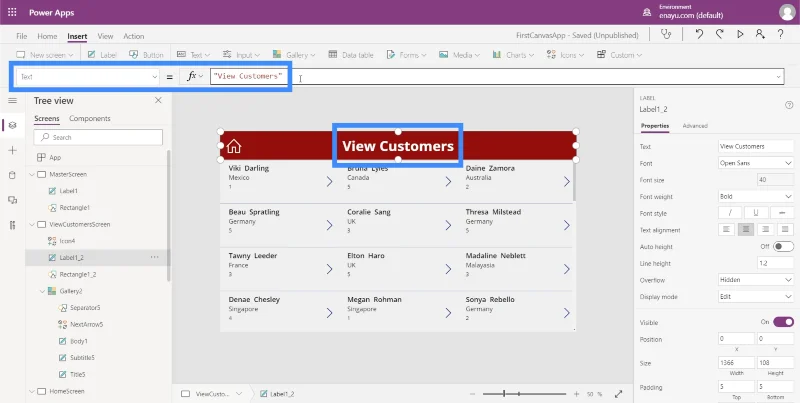800x403 pixels.
Task: Set text alignment to left
Action: pyautogui.click(x=726, y=230)
